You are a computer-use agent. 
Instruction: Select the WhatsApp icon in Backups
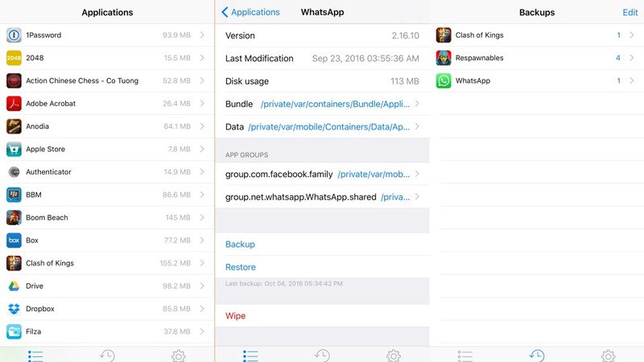[444, 81]
